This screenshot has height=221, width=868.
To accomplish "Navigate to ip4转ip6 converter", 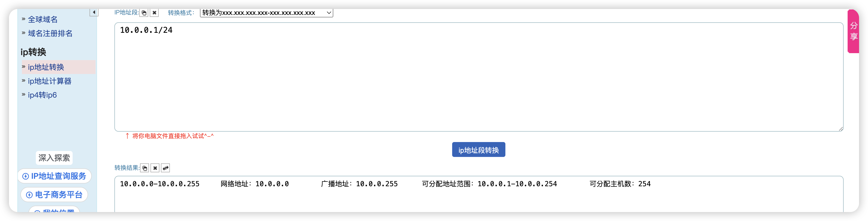I will [42, 95].
